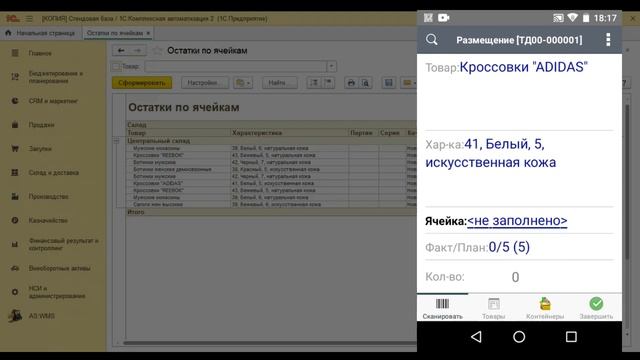Click the collapse groups icon

point(328,83)
